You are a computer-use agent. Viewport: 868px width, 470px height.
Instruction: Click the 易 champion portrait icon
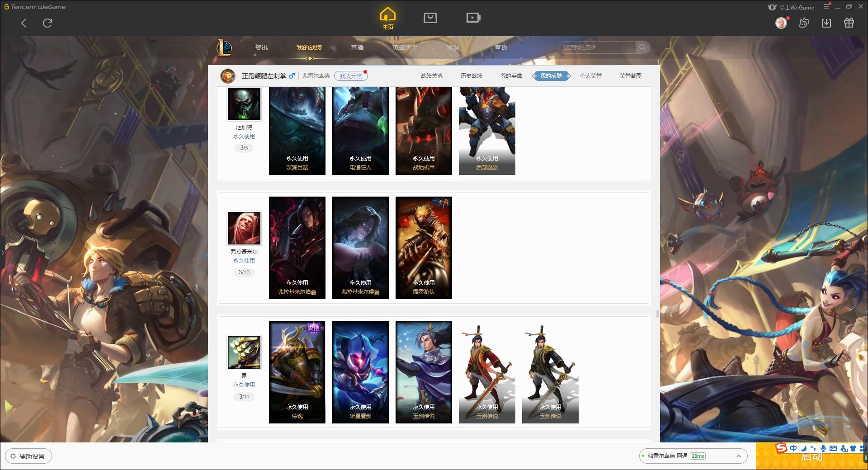pos(244,352)
